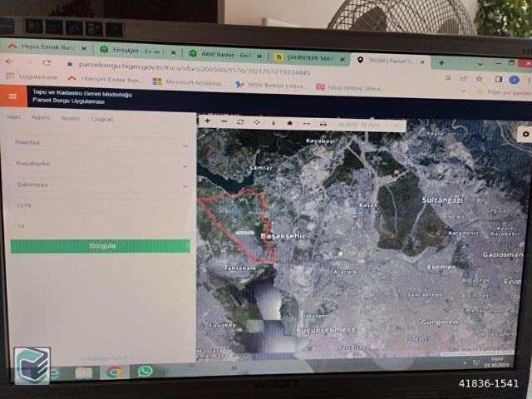This screenshot has height=399, width=532.
Task: Switch to ŞAHİNTEPE browser tab
Action: tap(308, 58)
